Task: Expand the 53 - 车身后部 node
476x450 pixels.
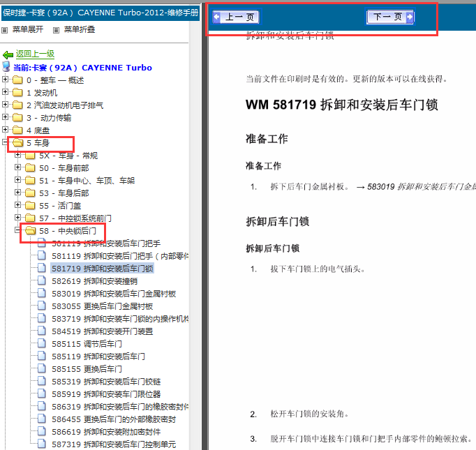Action: point(17,193)
